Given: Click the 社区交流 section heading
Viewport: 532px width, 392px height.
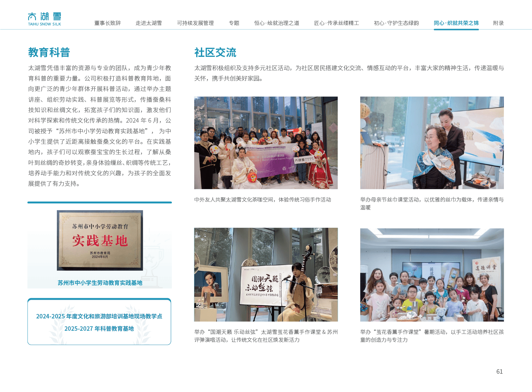Looking at the screenshot, I should [215, 52].
